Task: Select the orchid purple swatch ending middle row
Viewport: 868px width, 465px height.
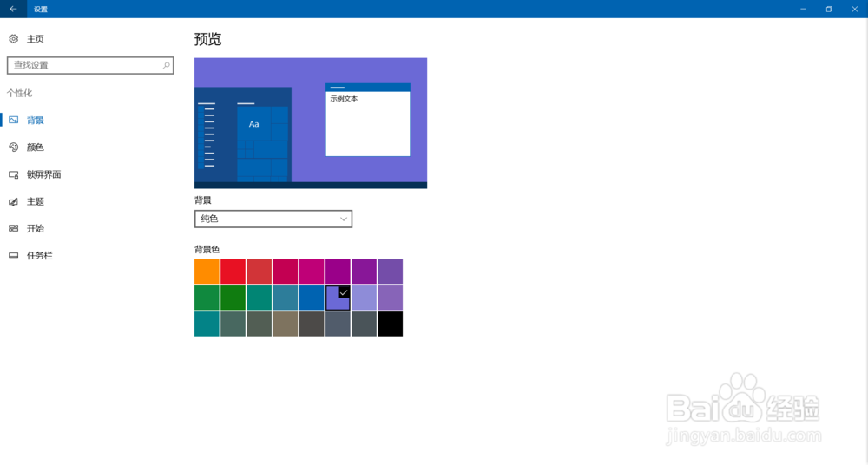Action: point(391,298)
